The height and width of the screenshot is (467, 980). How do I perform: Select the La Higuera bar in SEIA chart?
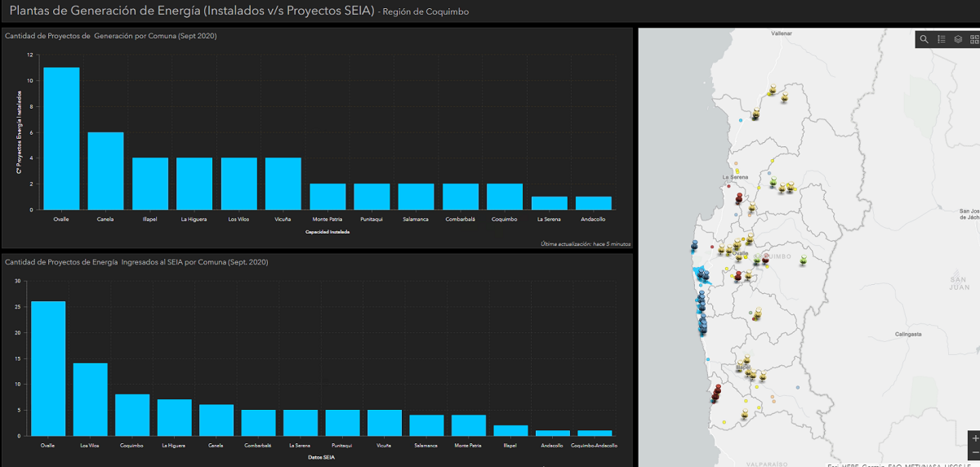(x=174, y=417)
